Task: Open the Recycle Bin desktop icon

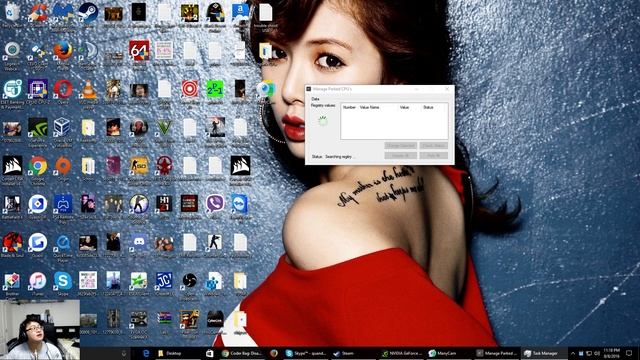Action: [12, 12]
